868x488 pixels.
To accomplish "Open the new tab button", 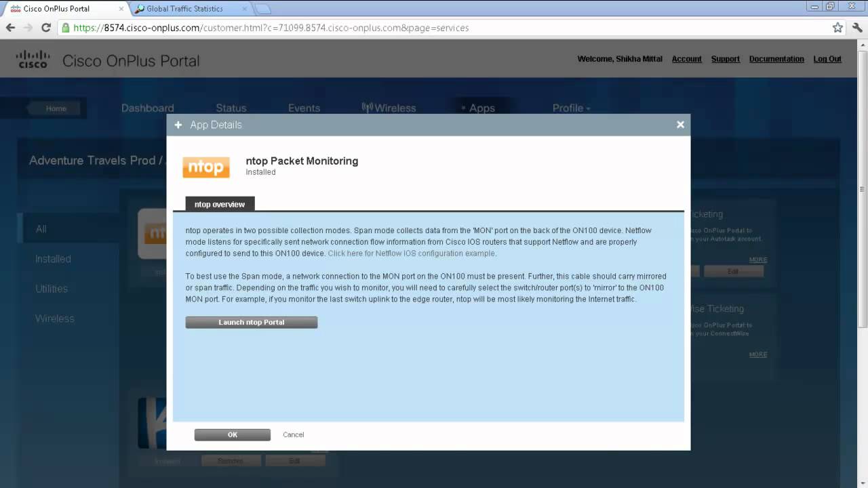I will click(262, 9).
